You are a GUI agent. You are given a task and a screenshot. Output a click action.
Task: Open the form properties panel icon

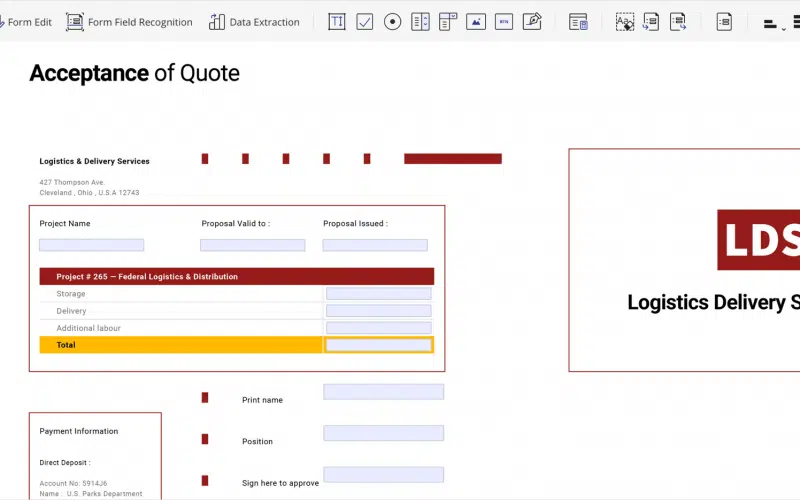pyautogui.click(x=578, y=22)
